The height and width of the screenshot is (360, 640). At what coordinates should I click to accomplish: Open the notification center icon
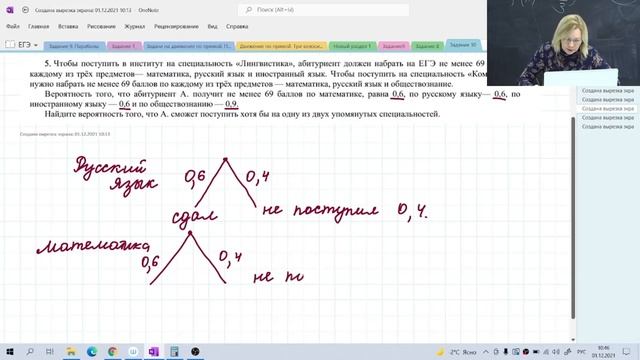pyautogui.click(x=627, y=352)
